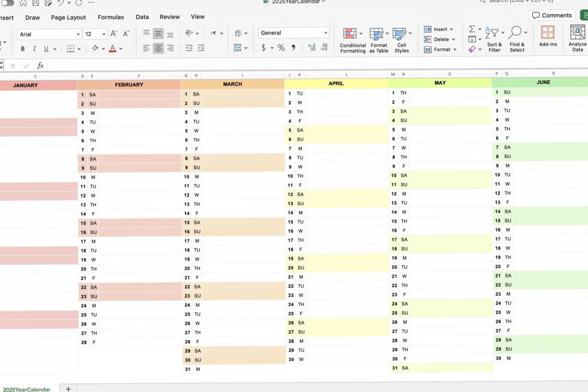Toggle italic formatting
Screen dimensions: 588x392
[x=33, y=49]
